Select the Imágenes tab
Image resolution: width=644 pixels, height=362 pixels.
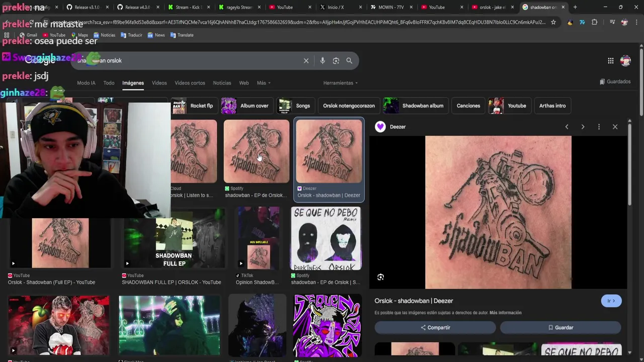point(133,83)
